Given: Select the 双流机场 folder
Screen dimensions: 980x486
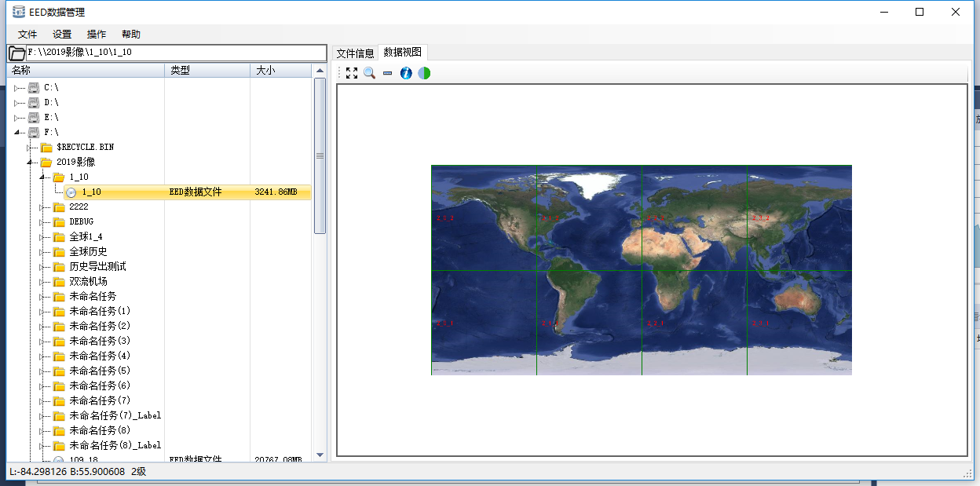Looking at the screenshot, I should point(88,282).
